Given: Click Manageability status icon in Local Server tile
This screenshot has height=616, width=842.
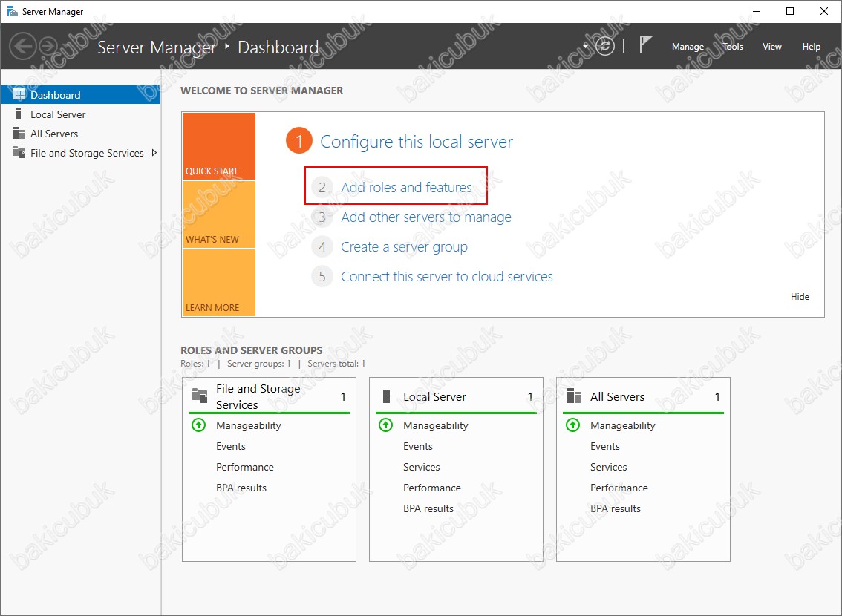Looking at the screenshot, I should 385,425.
